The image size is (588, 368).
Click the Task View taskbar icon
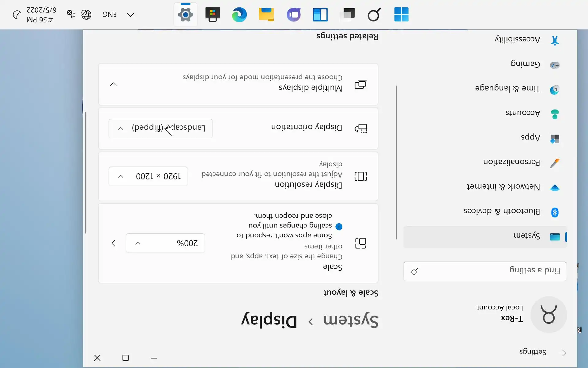347,14
